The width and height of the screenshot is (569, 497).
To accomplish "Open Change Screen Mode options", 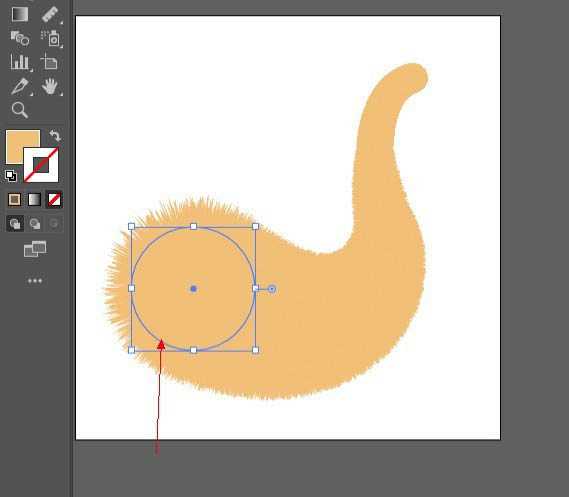I will coord(35,249).
